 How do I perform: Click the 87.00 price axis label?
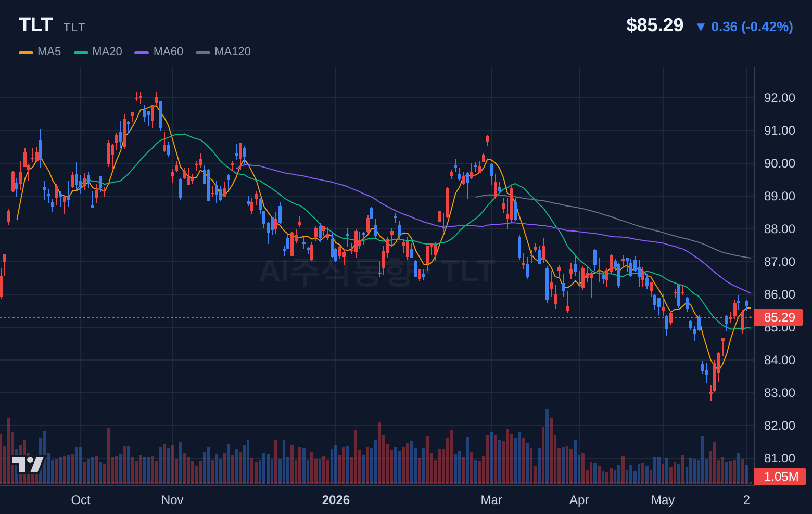(x=779, y=262)
